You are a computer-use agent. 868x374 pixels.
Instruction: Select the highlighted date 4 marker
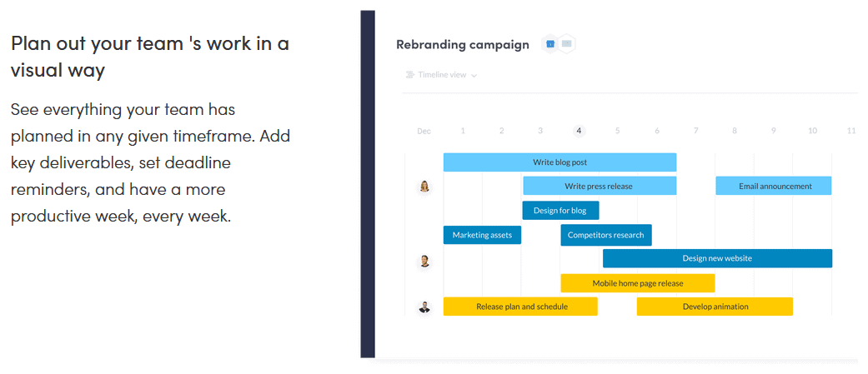pyautogui.click(x=579, y=131)
